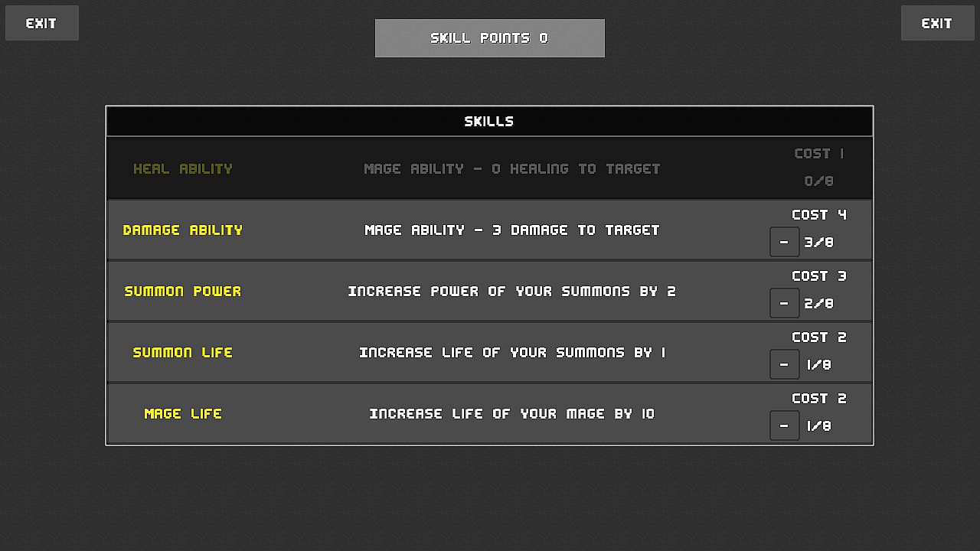Select the Damage Ability skill name
980x551 pixels.
tap(183, 230)
